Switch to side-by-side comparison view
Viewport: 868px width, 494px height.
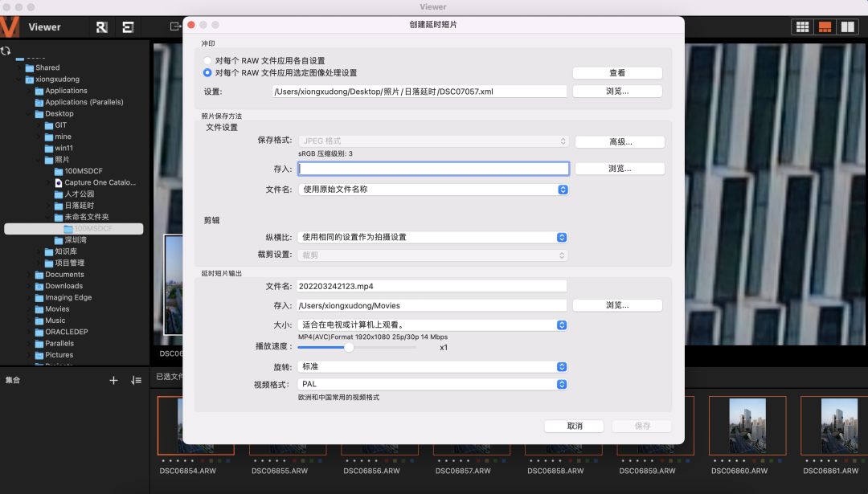point(848,27)
